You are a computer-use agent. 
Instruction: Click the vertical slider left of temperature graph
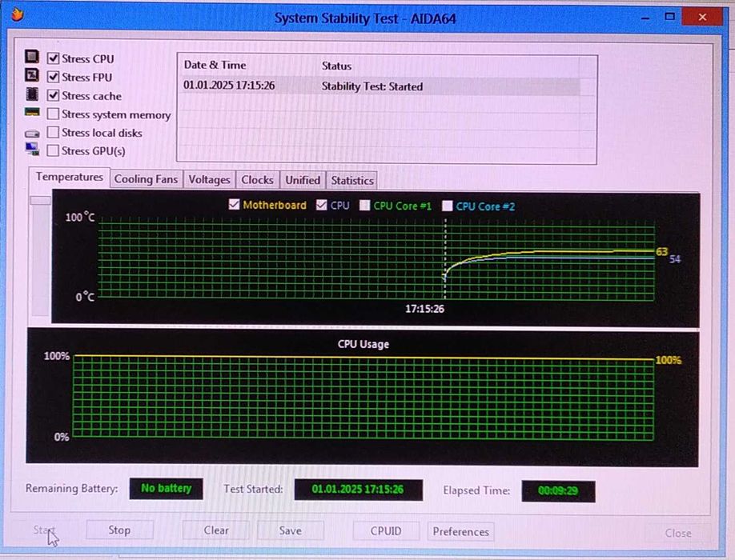(x=41, y=256)
